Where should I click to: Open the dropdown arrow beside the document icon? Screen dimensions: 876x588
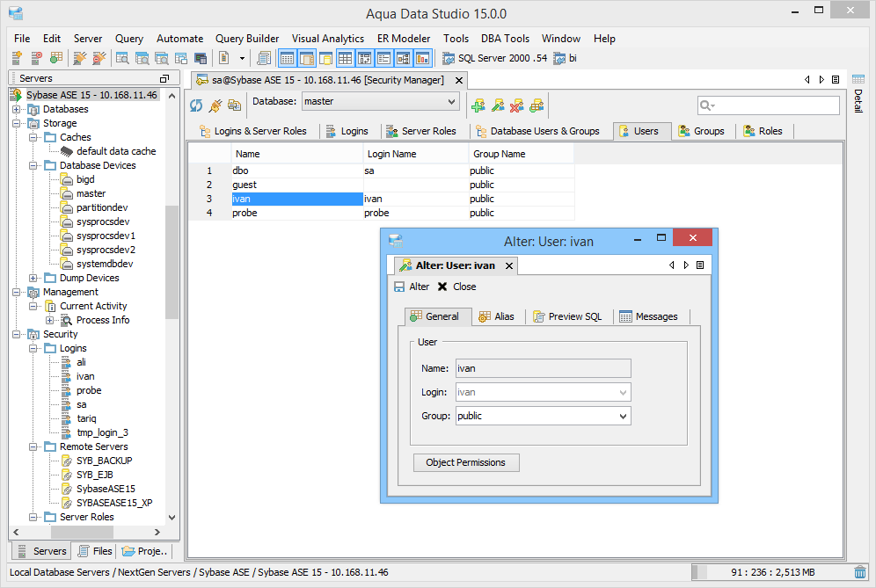click(242, 58)
